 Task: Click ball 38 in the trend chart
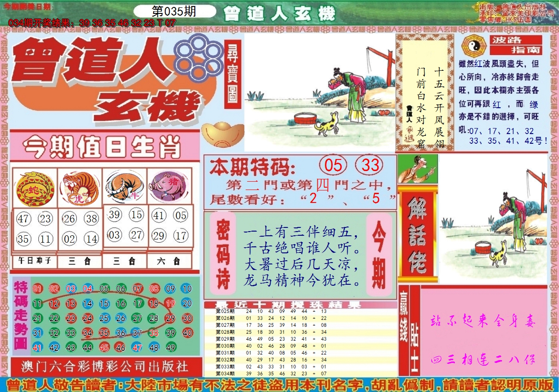(154, 332)
